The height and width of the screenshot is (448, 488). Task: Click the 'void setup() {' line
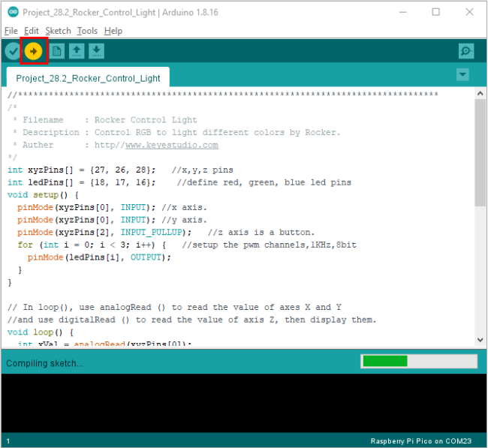pyautogui.click(x=43, y=195)
